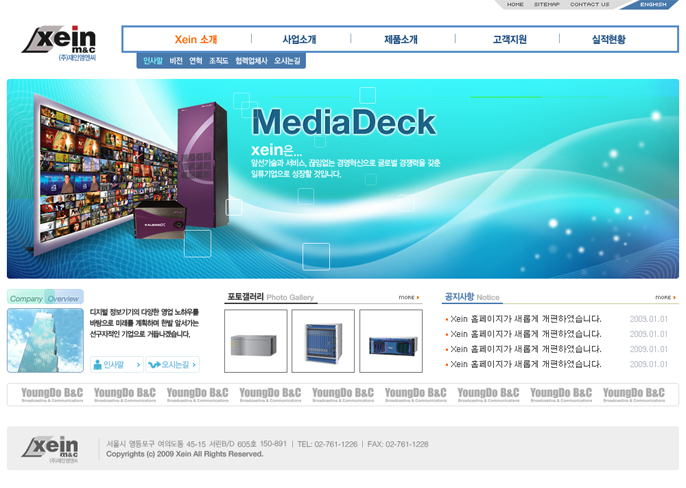Select the Xein 소개 main menu item

[x=196, y=39]
